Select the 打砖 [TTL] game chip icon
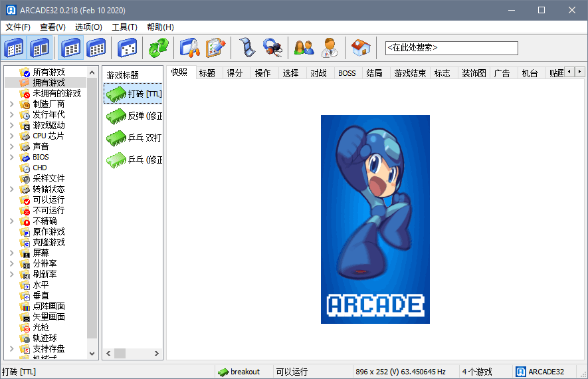The width and height of the screenshot is (588, 379). coord(116,94)
